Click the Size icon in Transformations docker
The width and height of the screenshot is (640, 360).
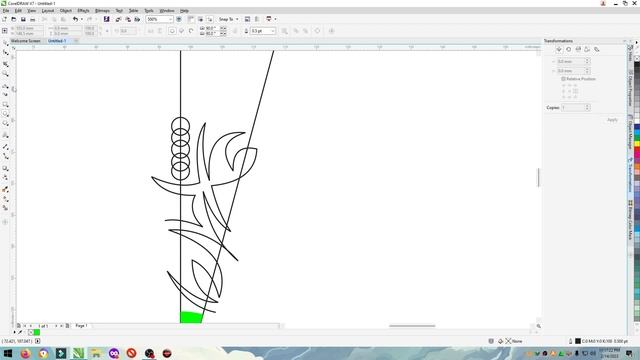pyautogui.click(x=587, y=49)
